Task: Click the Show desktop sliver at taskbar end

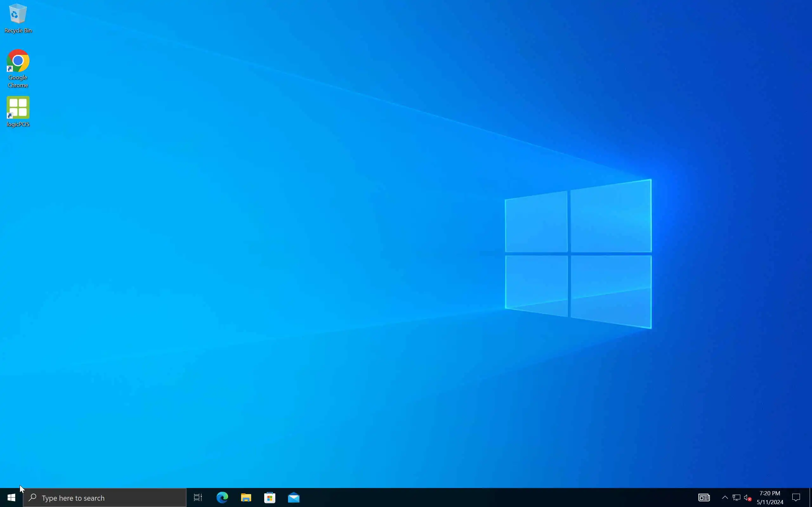Action: pos(810,497)
